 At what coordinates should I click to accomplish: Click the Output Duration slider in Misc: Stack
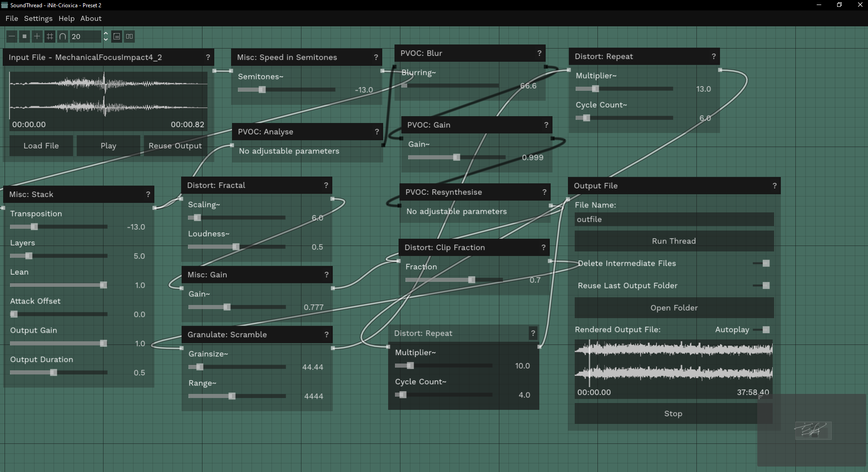click(x=59, y=373)
